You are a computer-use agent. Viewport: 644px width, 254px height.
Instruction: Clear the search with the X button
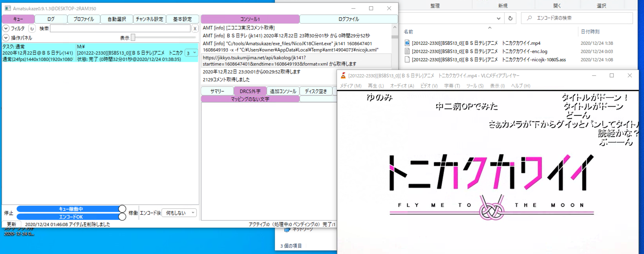195,28
